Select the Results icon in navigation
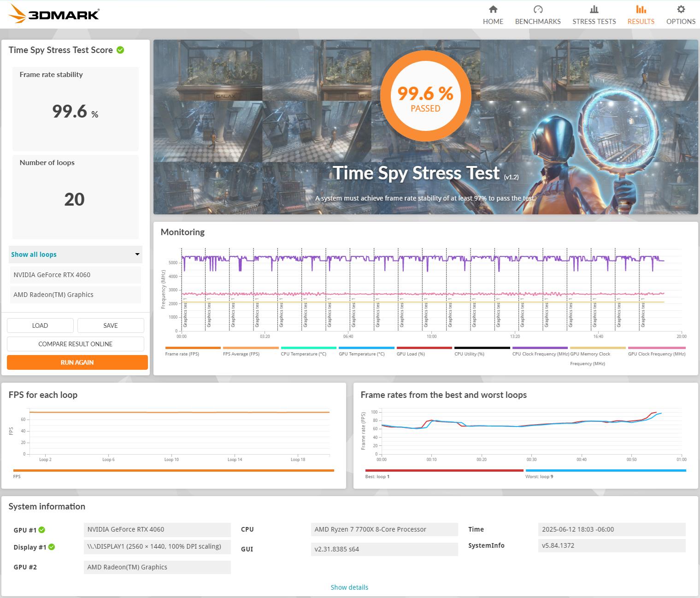700x598 pixels. click(x=641, y=9)
